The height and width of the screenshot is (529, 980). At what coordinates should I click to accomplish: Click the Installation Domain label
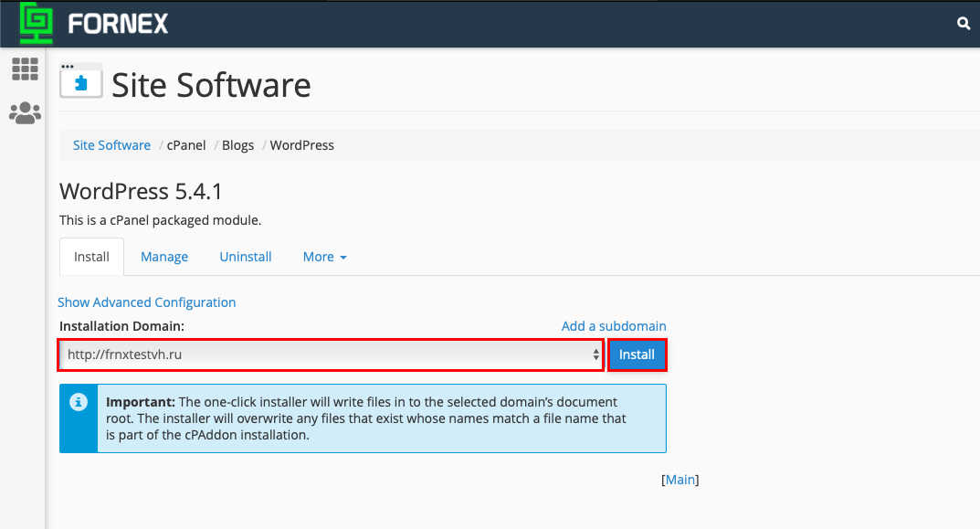121,326
